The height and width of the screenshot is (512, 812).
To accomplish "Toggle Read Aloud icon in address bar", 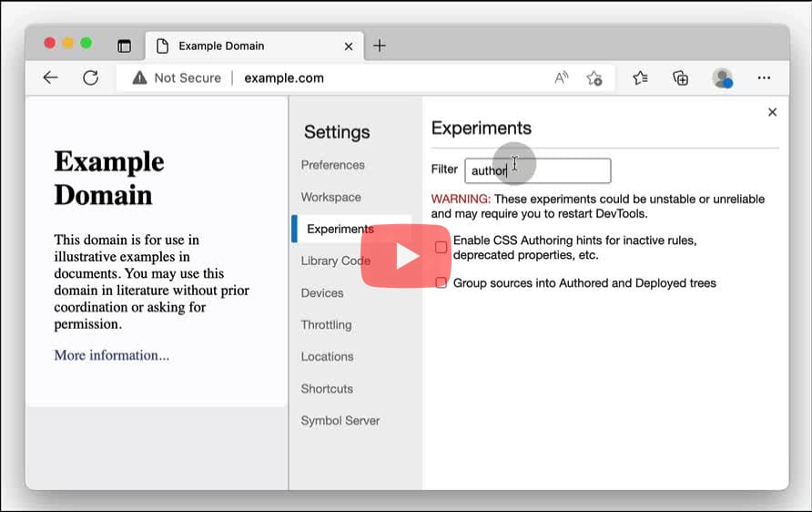I will (562, 77).
